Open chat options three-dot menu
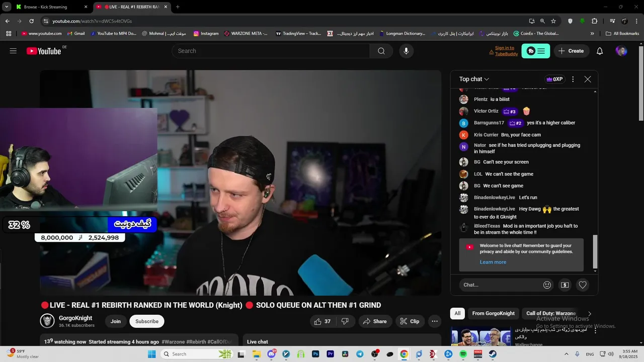 pyautogui.click(x=573, y=79)
